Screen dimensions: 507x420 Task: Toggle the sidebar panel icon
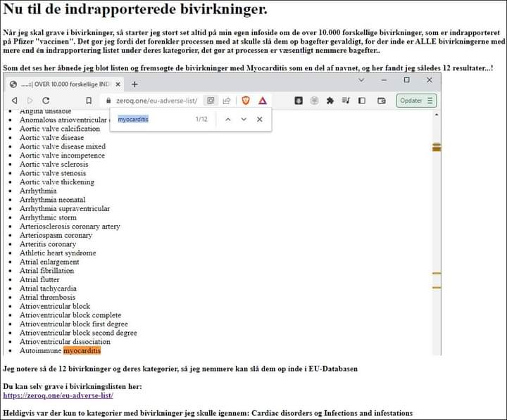click(x=363, y=101)
